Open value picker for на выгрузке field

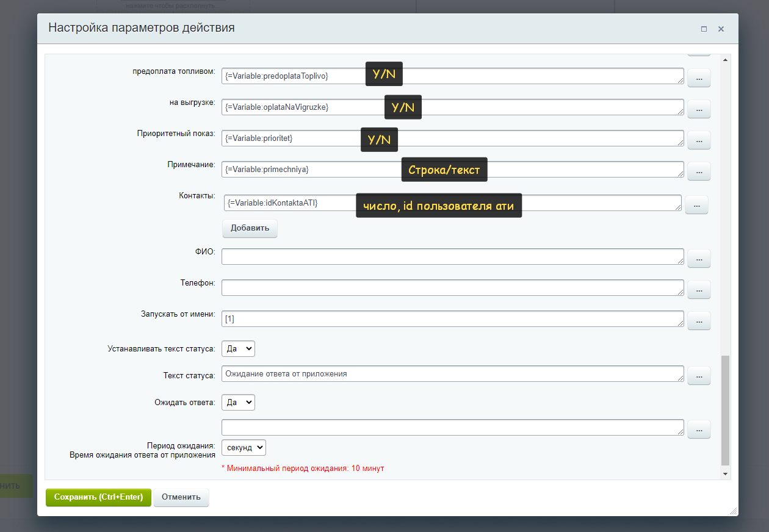point(699,109)
